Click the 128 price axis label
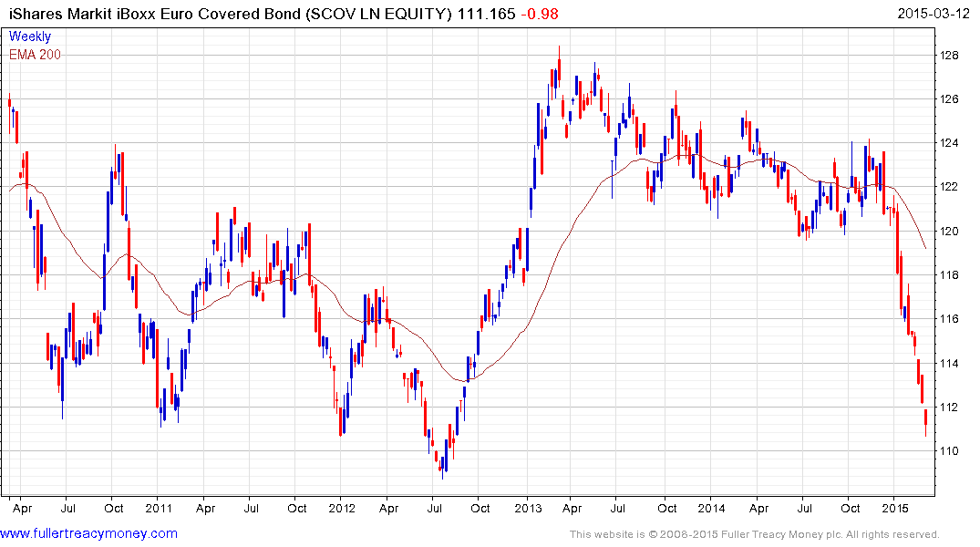 (949, 56)
